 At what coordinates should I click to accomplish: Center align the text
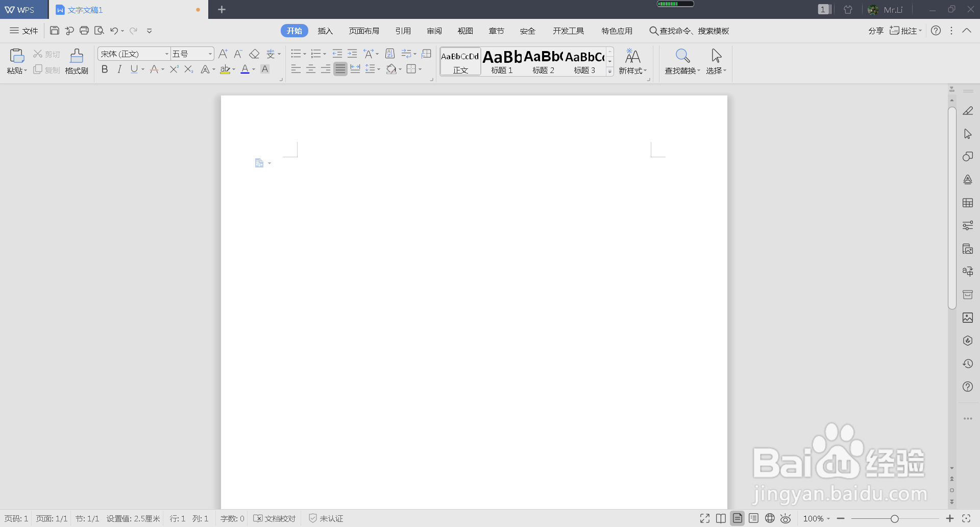click(x=310, y=69)
